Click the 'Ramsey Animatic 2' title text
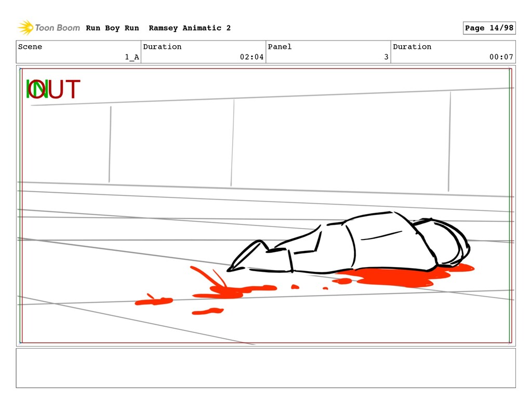Image resolution: width=532 pixels, height=412 pixels. [190, 28]
